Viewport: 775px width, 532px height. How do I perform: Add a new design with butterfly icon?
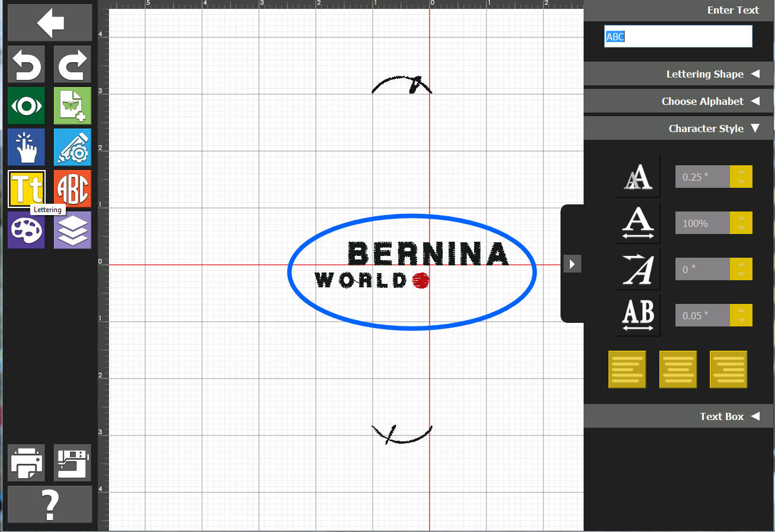click(73, 106)
